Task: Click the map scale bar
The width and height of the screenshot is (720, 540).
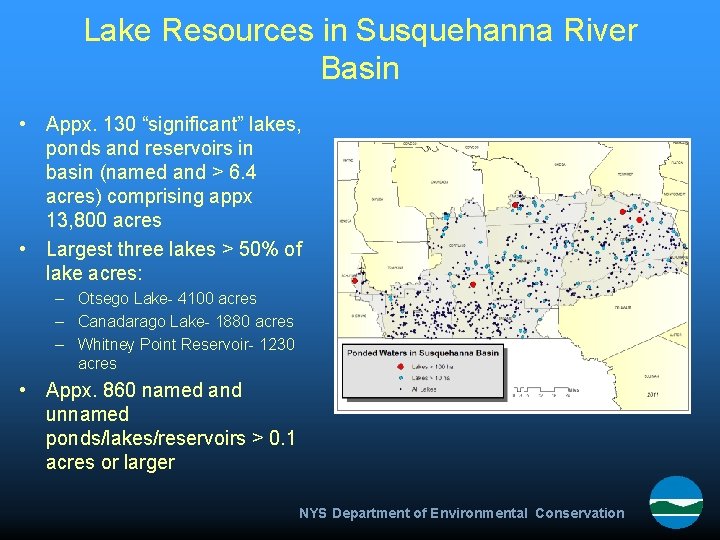Action: click(x=546, y=391)
